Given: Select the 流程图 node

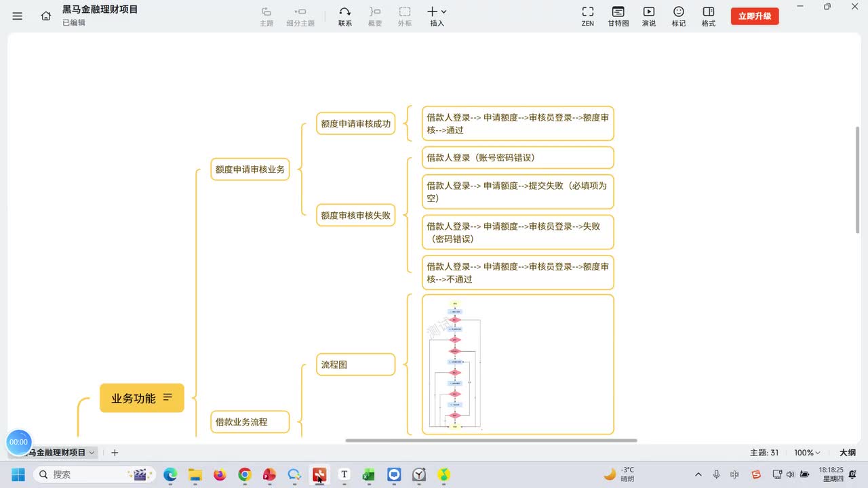Looking at the screenshot, I should coord(355,364).
